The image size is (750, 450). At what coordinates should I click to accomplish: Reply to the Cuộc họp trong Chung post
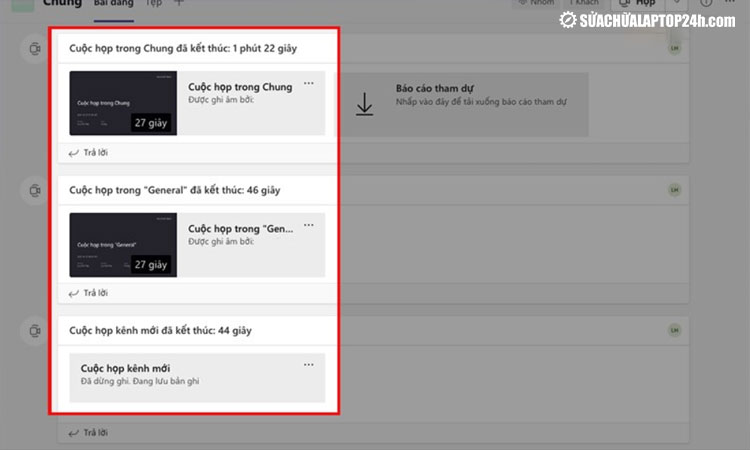89,153
